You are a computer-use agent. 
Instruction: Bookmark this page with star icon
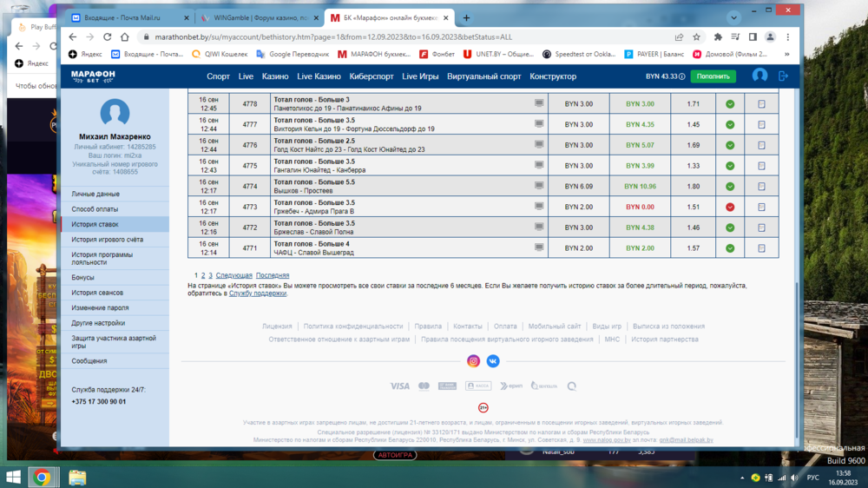pos(696,37)
